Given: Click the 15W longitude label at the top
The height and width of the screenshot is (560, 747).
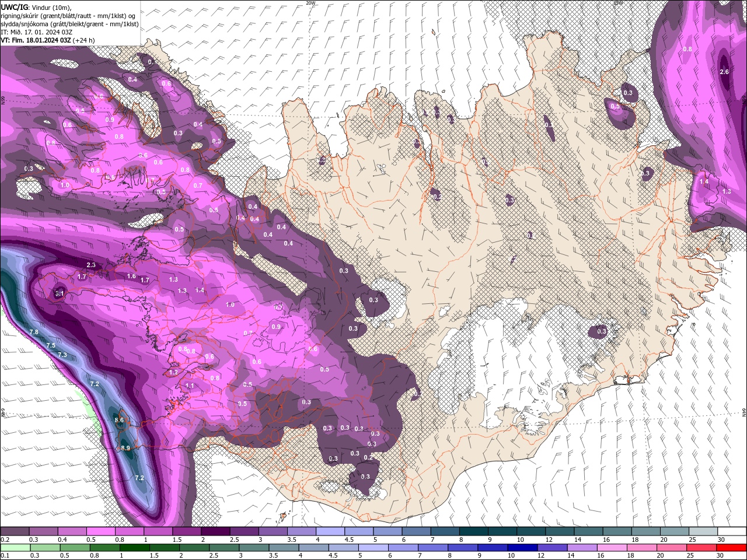Looking at the screenshot, I should (x=618, y=3).
